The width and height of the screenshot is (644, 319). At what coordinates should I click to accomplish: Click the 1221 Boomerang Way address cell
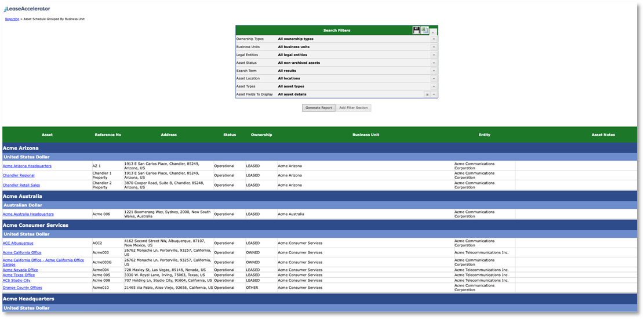click(169, 214)
